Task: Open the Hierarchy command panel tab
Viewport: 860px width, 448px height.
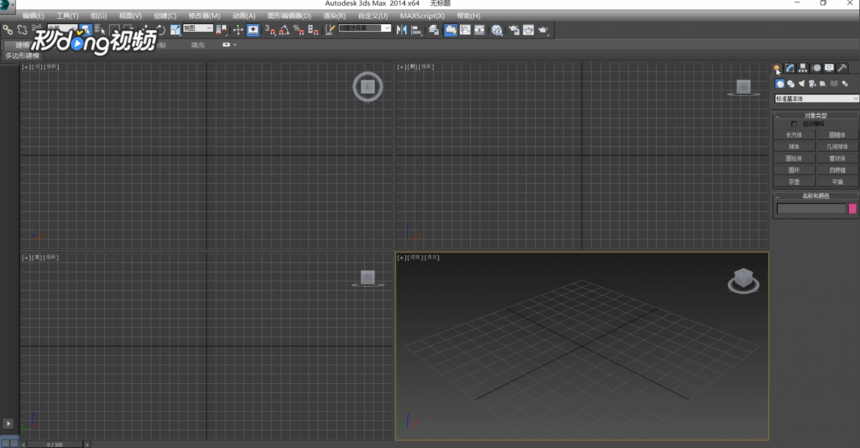Action: point(803,68)
